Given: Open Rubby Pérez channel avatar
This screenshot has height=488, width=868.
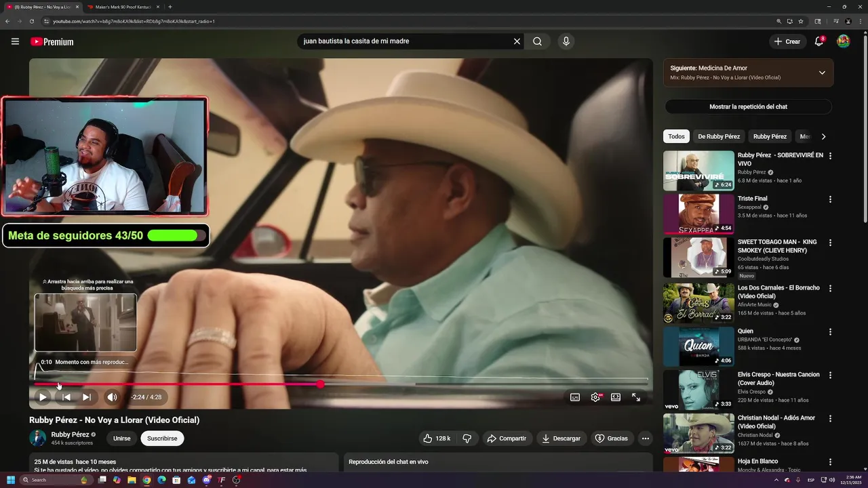Looking at the screenshot, I should [x=38, y=438].
